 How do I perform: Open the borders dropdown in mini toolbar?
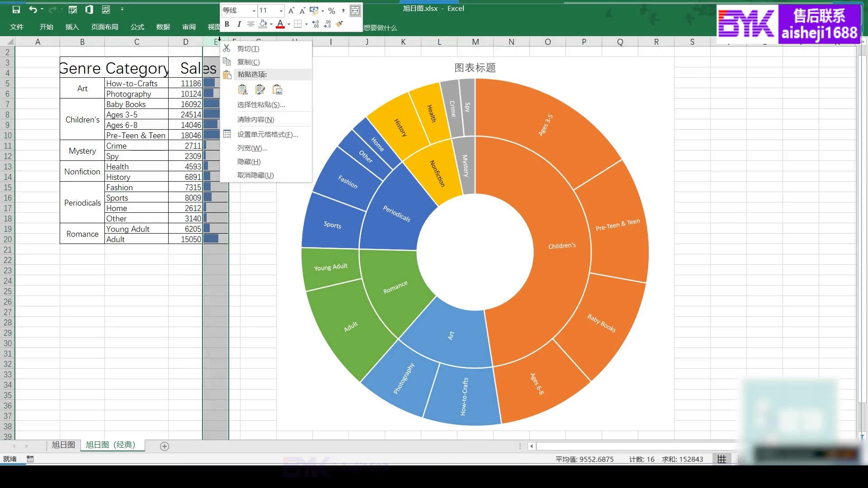307,24
